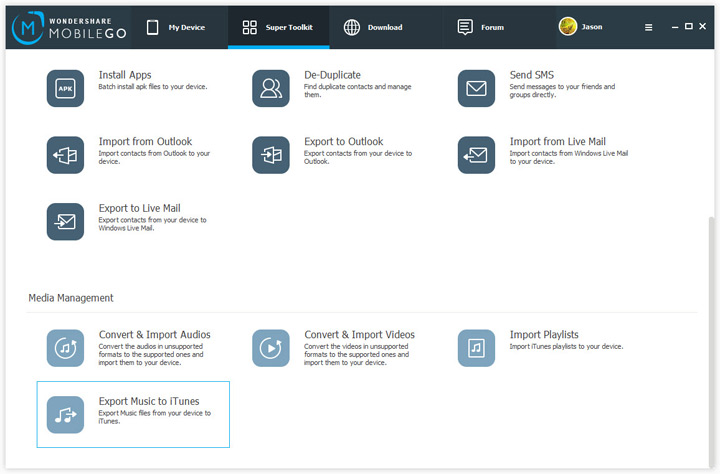The image size is (720, 474).
Task: Click the Convert & Import Videos icon
Action: (271, 348)
